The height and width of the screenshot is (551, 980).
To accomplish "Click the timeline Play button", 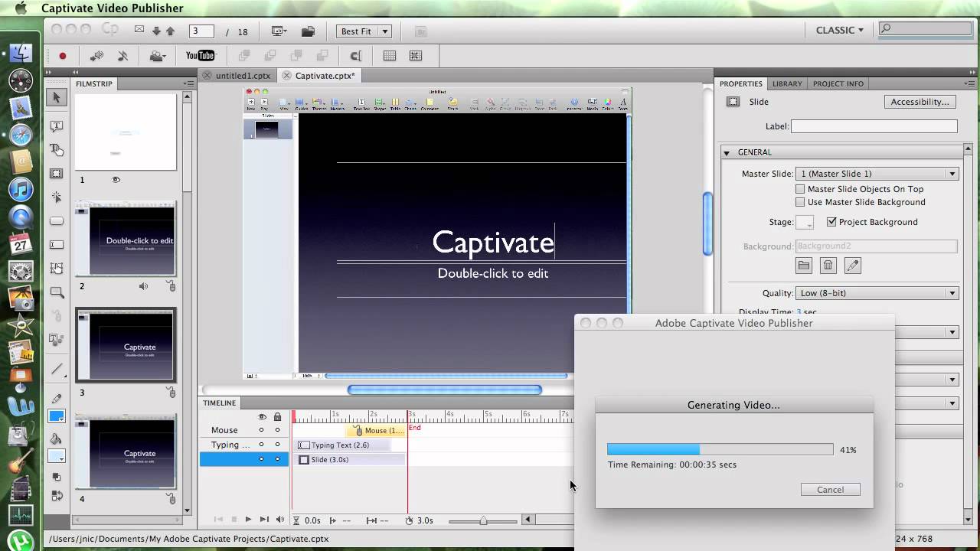I will coord(248,520).
